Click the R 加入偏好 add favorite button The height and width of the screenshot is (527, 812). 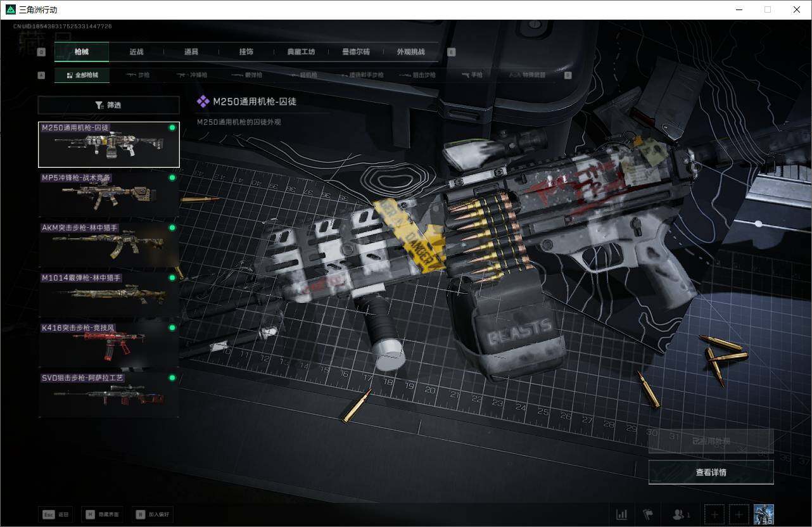153,514
